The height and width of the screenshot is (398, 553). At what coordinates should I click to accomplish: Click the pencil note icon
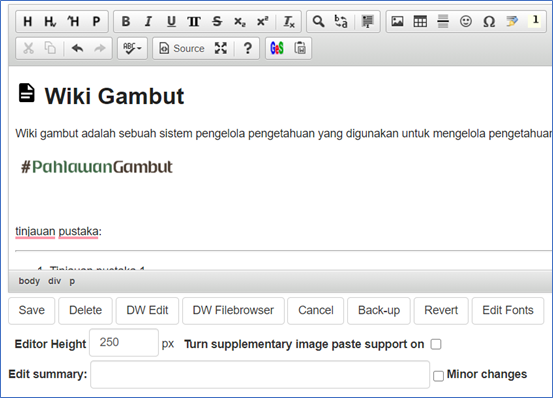click(512, 22)
